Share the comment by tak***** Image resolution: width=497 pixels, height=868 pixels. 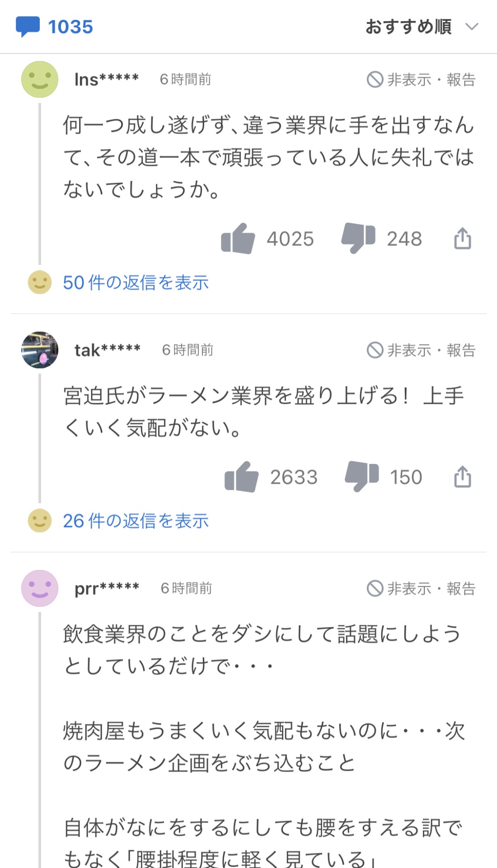(x=462, y=476)
